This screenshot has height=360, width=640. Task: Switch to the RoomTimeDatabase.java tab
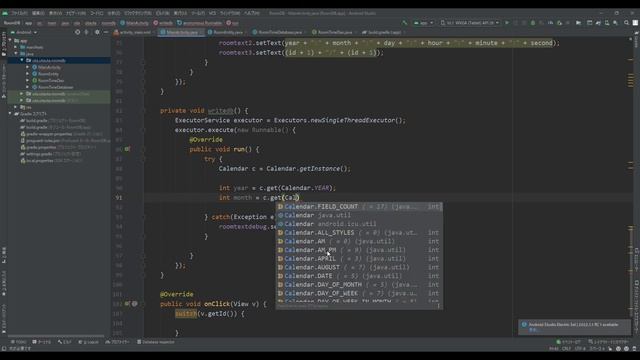pos(278,32)
